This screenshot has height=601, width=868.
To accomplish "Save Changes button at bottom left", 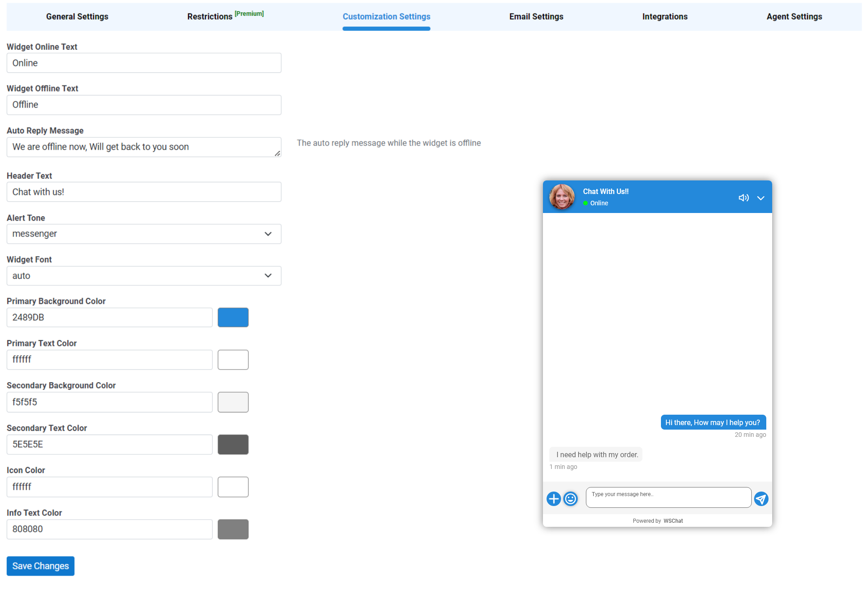I will pos(41,566).
